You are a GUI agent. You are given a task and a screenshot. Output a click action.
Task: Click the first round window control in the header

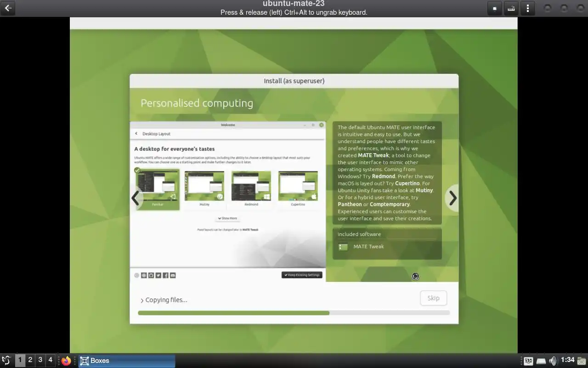(x=548, y=8)
